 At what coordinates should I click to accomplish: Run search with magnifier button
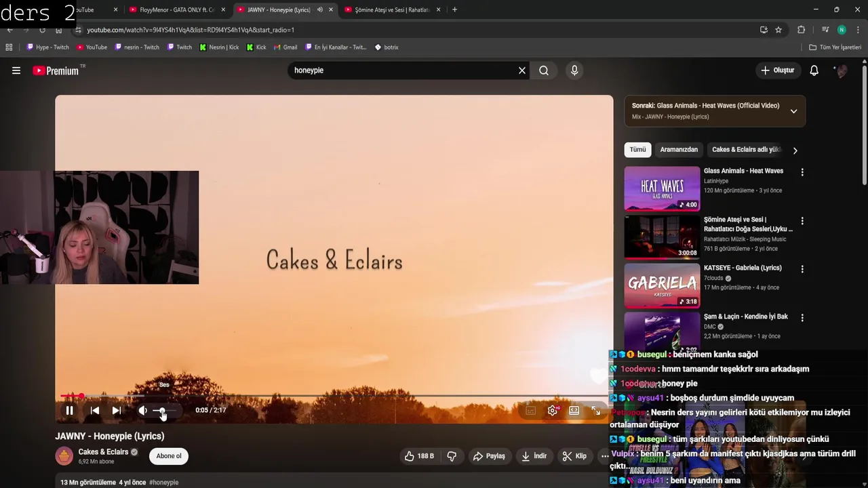pyautogui.click(x=544, y=70)
